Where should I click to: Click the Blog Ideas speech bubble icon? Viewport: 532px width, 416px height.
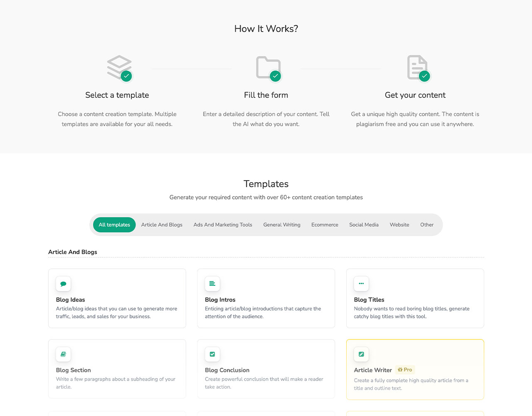tap(63, 284)
